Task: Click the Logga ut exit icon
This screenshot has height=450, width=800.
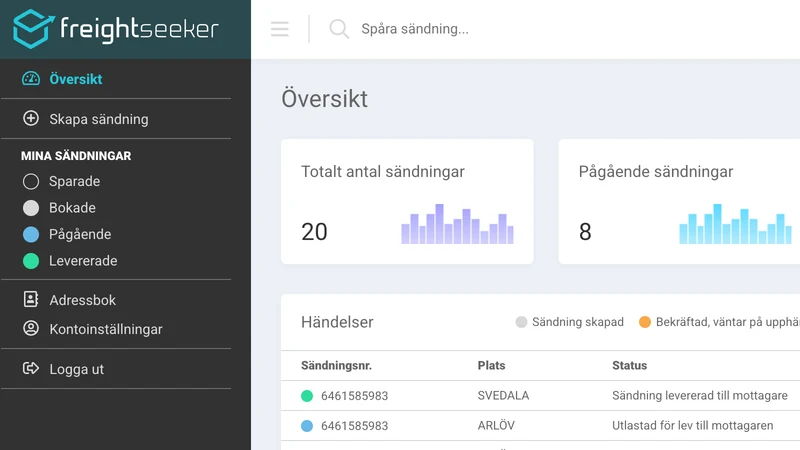Action: (x=31, y=368)
